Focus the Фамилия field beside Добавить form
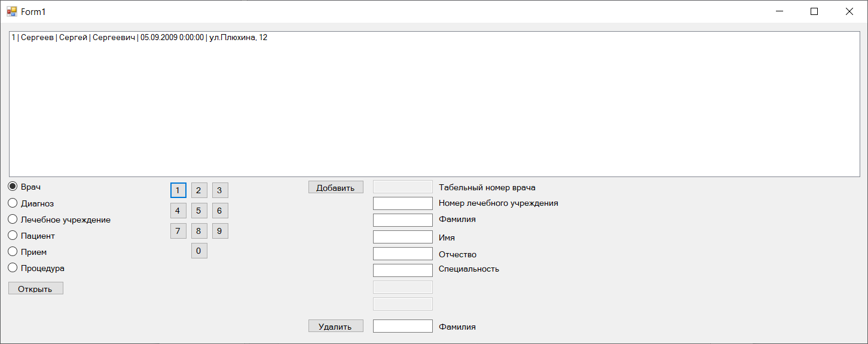 coord(403,220)
